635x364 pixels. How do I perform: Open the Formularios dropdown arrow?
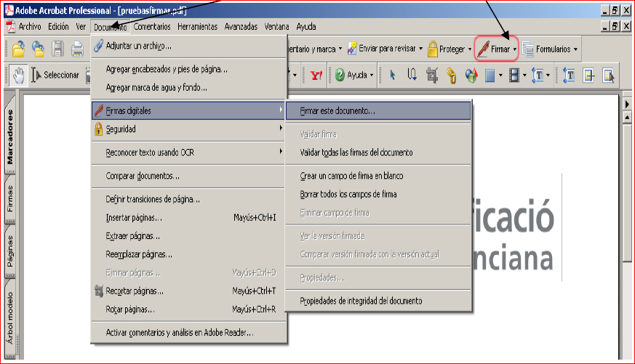tap(575, 49)
